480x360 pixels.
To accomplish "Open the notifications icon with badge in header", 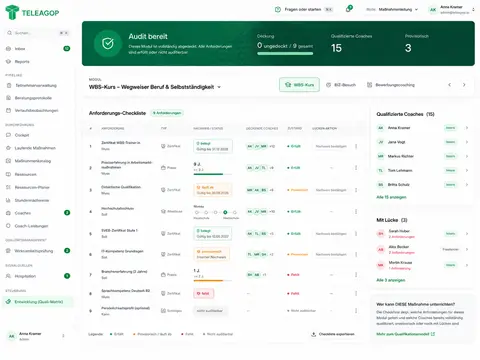I will pyautogui.click(x=349, y=9).
